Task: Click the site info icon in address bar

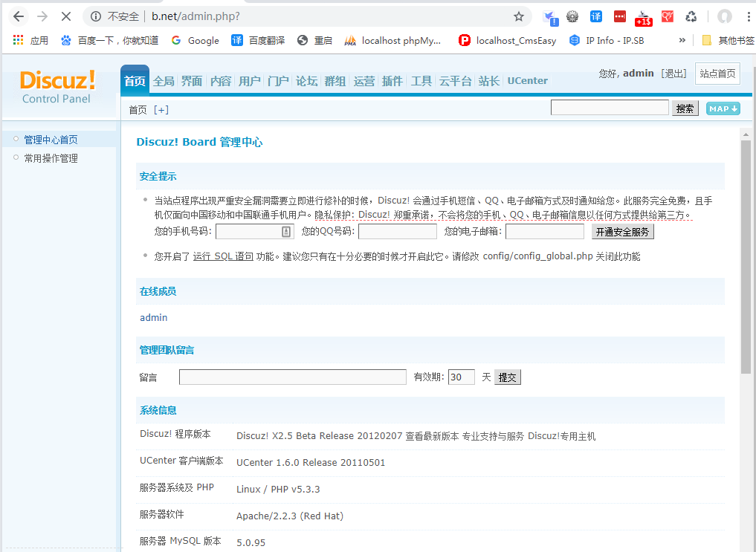Action: tap(96, 16)
